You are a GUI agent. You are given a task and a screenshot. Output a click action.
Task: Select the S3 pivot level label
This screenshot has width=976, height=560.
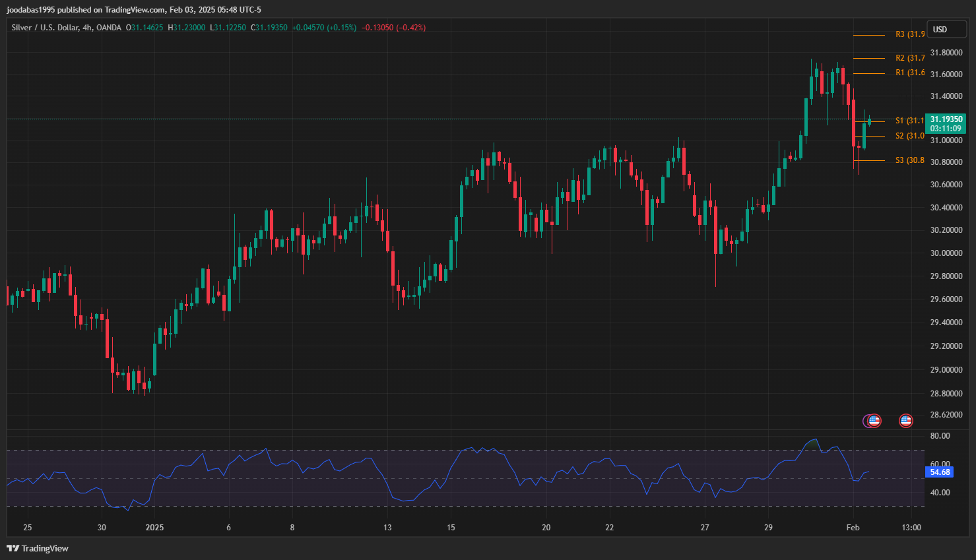tap(909, 160)
